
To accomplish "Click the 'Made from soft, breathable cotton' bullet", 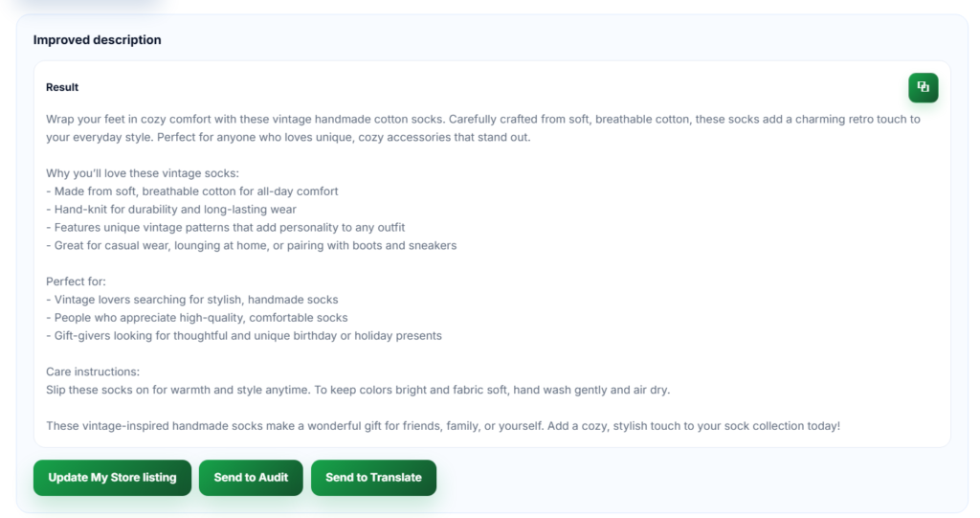I will 191,191.
